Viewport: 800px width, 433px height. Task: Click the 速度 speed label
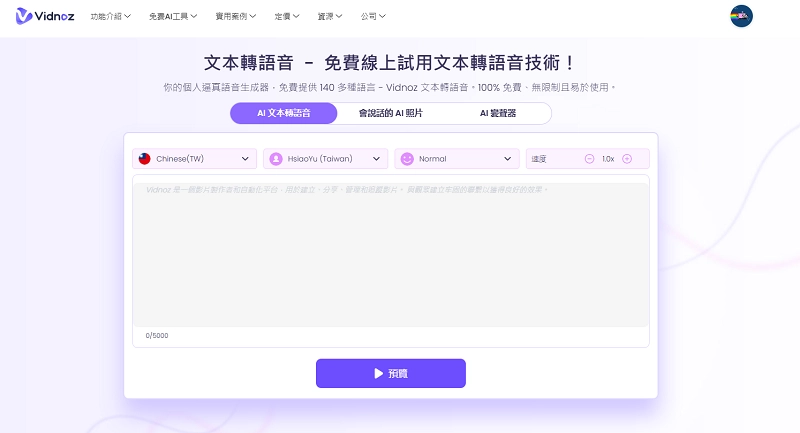(x=539, y=159)
